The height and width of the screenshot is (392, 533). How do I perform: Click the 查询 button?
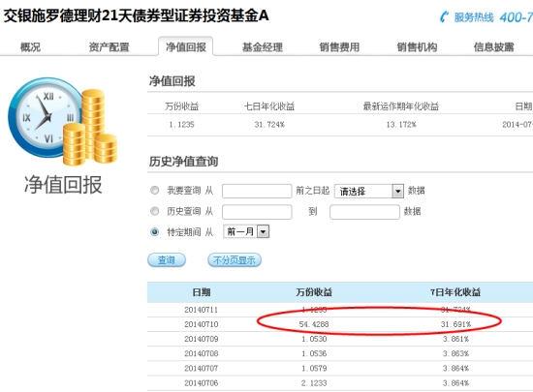(x=167, y=260)
